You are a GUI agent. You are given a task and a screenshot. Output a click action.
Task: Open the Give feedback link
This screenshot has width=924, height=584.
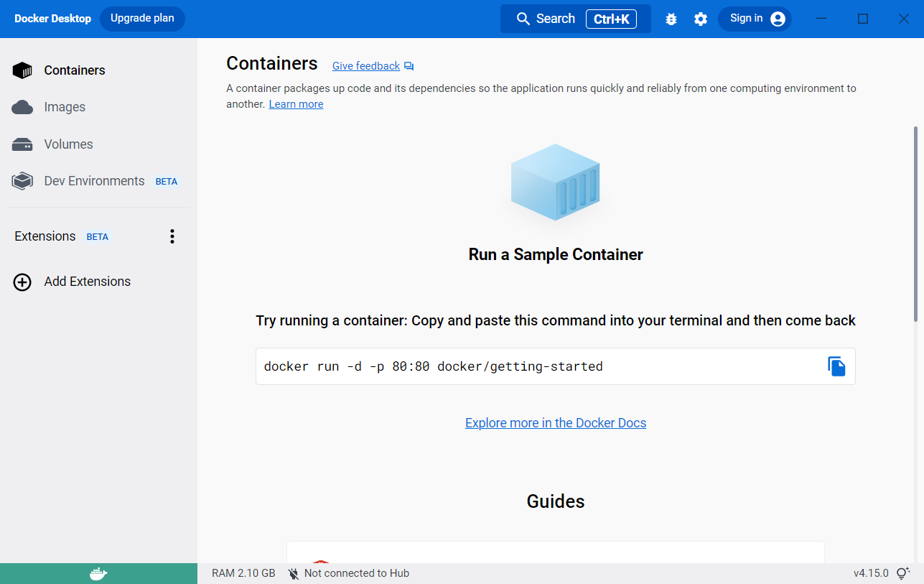click(366, 66)
